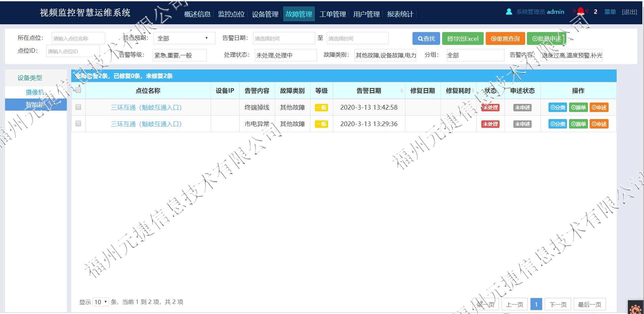This screenshot has height=314, width=644.
Task: Check the 市电异常 alarm row checkbox
Action: (x=78, y=123)
